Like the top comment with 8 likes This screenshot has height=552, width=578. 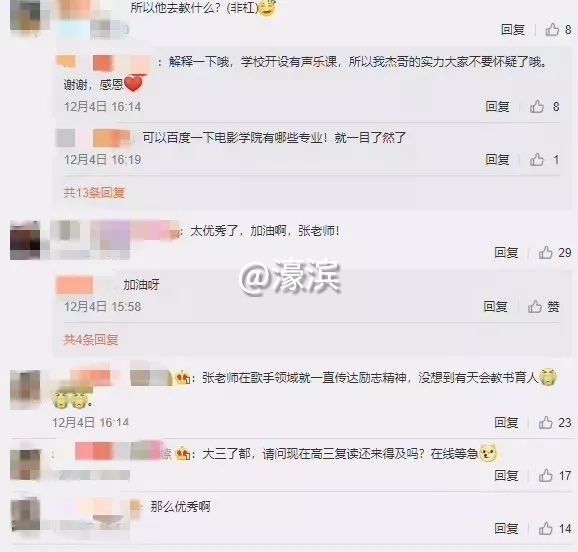[552, 29]
